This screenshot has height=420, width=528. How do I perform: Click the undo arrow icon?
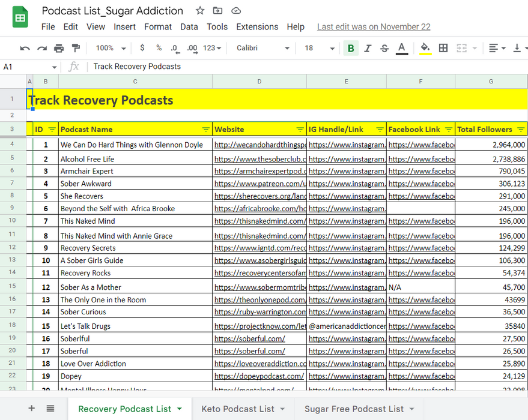click(x=25, y=48)
